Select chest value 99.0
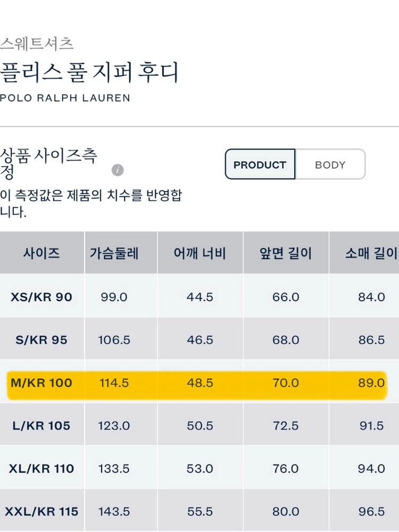399x532 pixels. pyautogui.click(x=114, y=297)
